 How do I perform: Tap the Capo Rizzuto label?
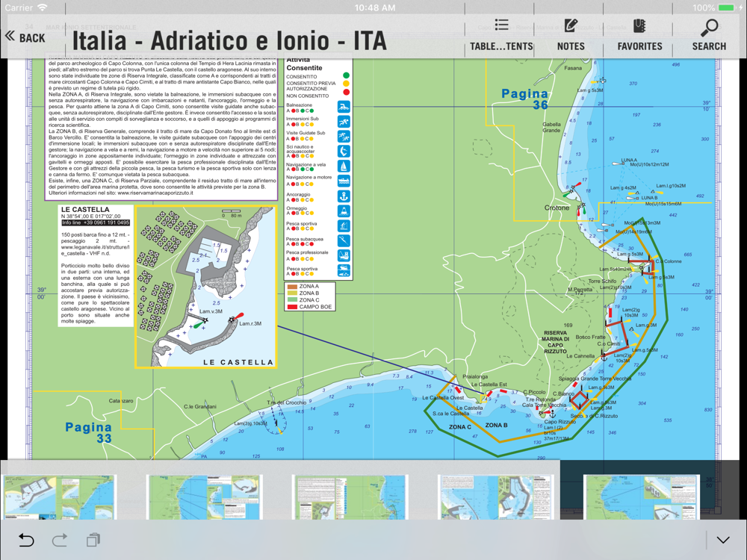560,421
